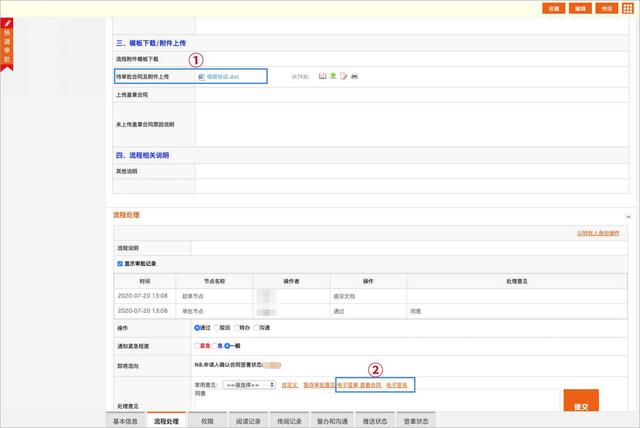Click the orange 提交 button
This screenshot has width=640, height=428.
[x=580, y=404]
